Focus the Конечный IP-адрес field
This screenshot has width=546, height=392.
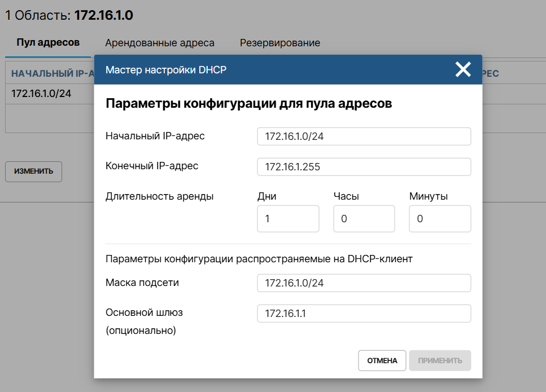coord(364,167)
